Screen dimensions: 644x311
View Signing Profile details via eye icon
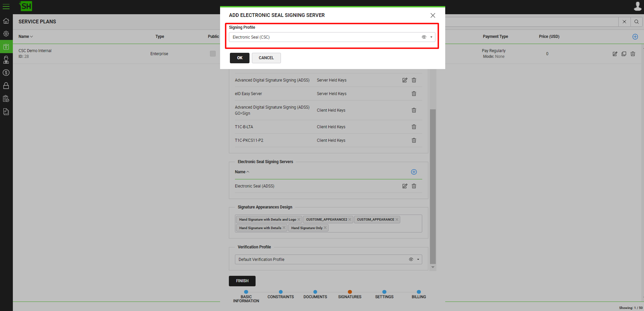pyautogui.click(x=424, y=37)
